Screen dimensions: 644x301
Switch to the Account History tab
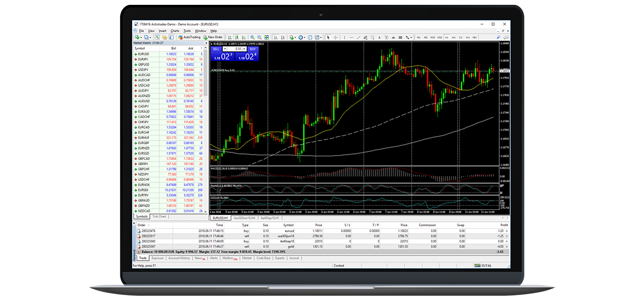[179, 258]
